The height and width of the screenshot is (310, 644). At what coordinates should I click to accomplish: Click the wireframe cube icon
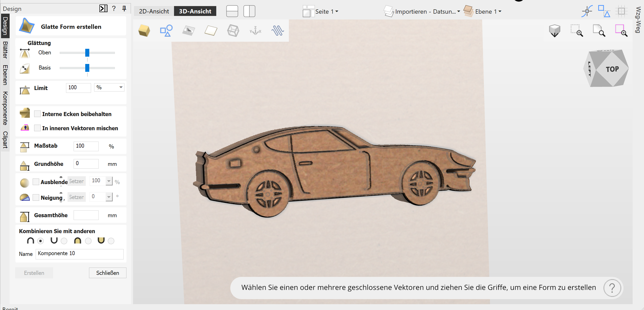233,31
